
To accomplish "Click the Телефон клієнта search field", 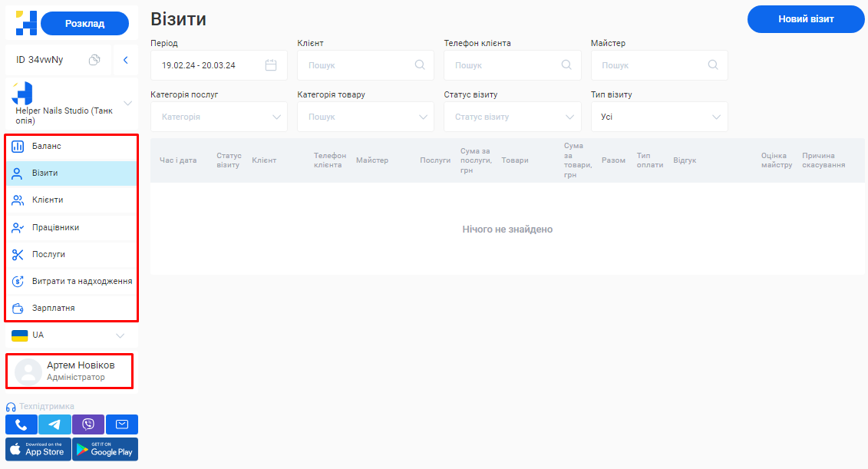I will pyautogui.click(x=506, y=65).
